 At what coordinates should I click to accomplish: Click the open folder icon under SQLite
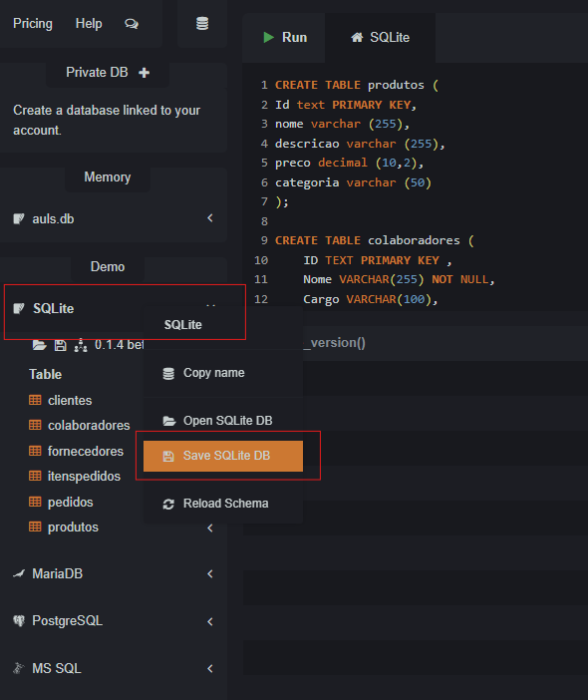[39, 345]
